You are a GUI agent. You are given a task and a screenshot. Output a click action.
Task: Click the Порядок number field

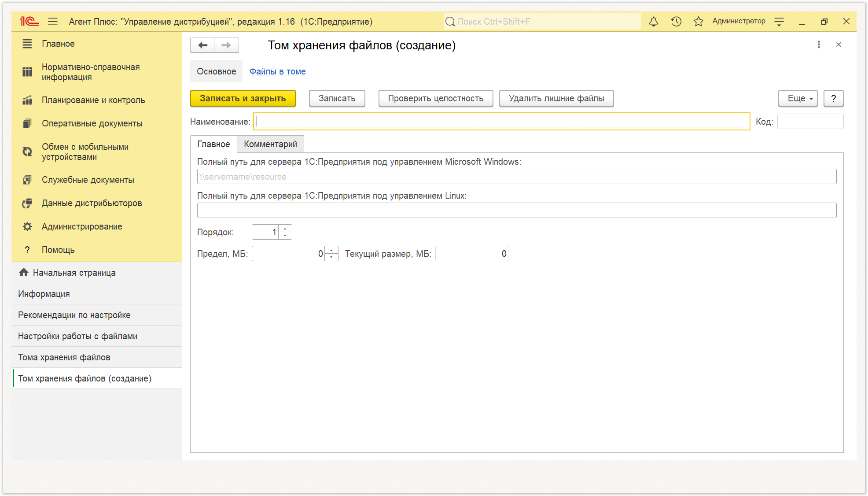[x=265, y=232]
